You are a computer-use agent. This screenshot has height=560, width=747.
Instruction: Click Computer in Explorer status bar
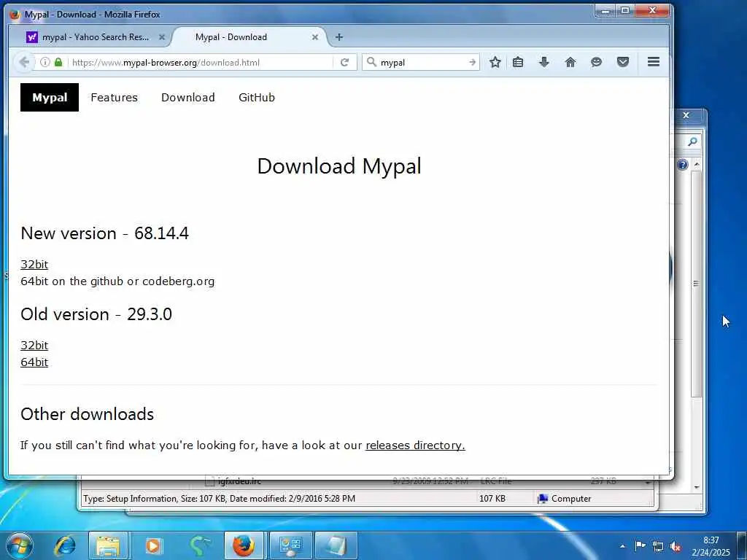pos(564,499)
